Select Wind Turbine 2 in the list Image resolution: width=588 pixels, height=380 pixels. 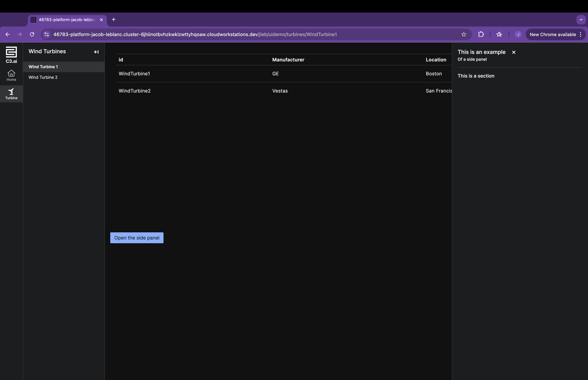click(64, 78)
